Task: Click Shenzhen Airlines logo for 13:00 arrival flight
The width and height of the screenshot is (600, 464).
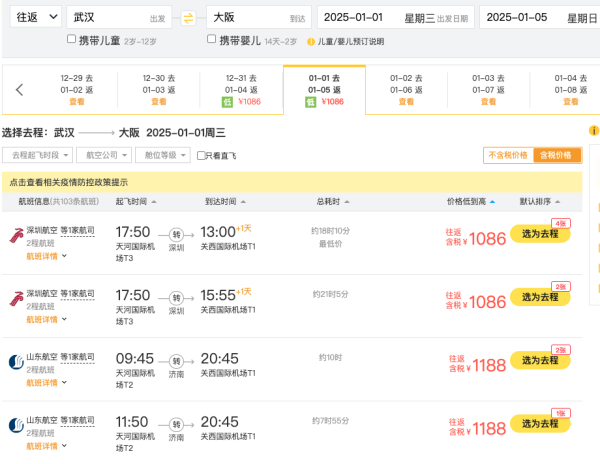Action: (16, 235)
